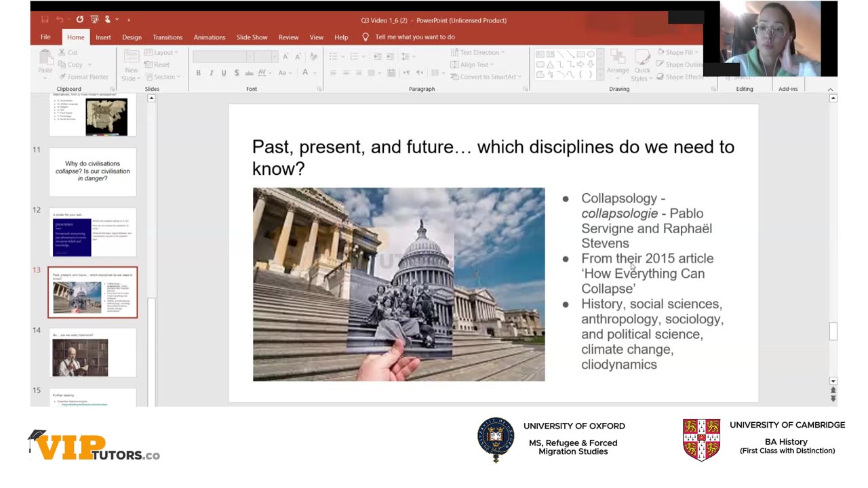The width and height of the screenshot is (868, 488).
Task: Open the File menu
Action: click(45, 37)
